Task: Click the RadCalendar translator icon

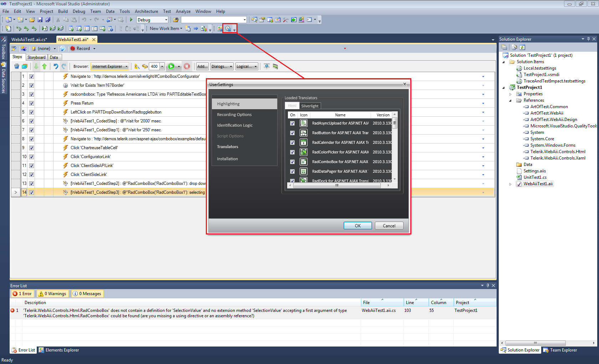Action: click(304, 142)
